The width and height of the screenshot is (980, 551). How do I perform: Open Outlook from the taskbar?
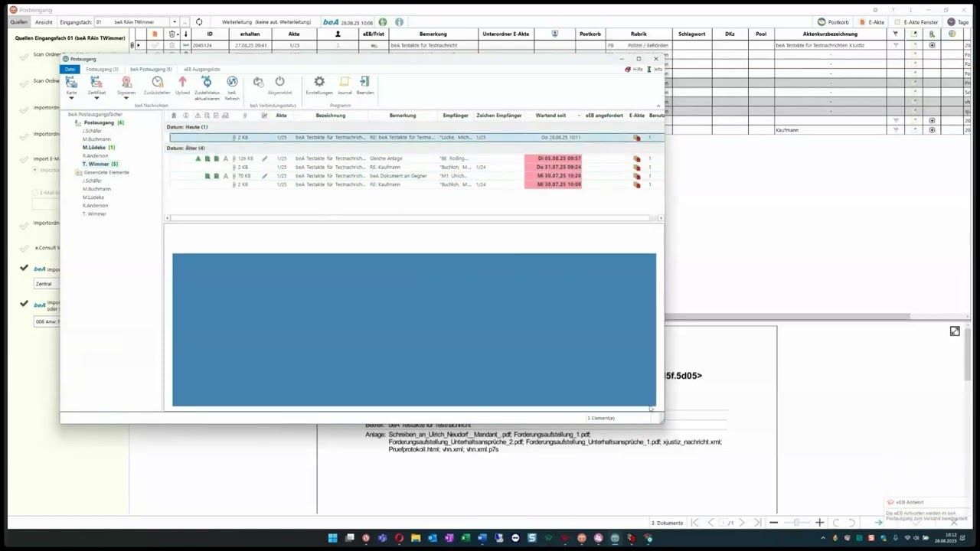pos(433,538)
